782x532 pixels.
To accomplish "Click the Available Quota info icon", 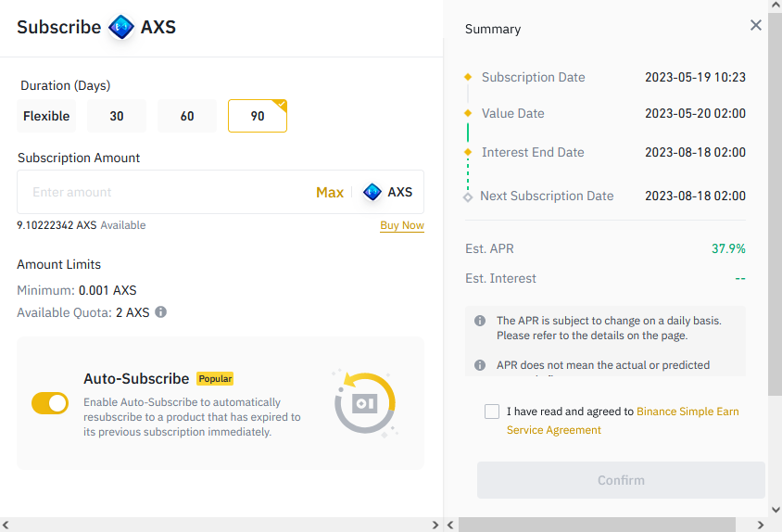I will point(160,312).
